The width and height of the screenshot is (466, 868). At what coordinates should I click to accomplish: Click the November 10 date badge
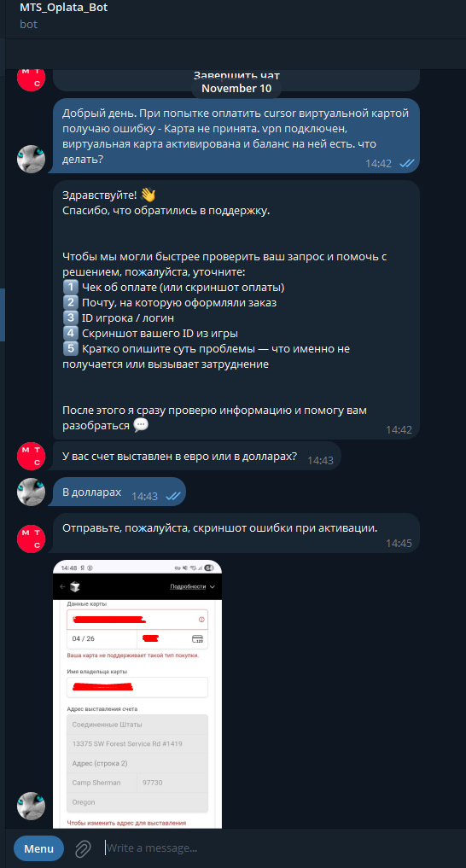(x=236, y=88)
